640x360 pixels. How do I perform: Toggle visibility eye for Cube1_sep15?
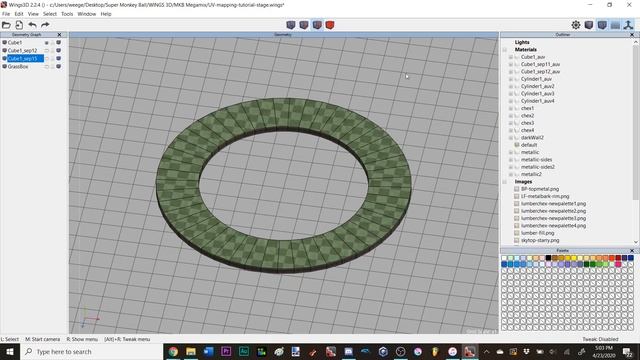[47, 58]
